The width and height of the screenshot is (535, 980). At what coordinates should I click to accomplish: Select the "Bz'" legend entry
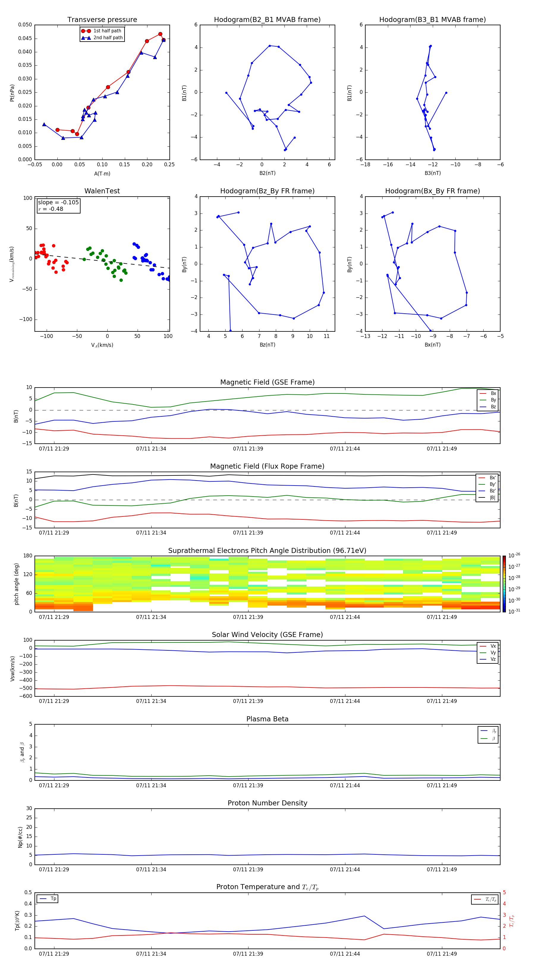tap(487, 491)
